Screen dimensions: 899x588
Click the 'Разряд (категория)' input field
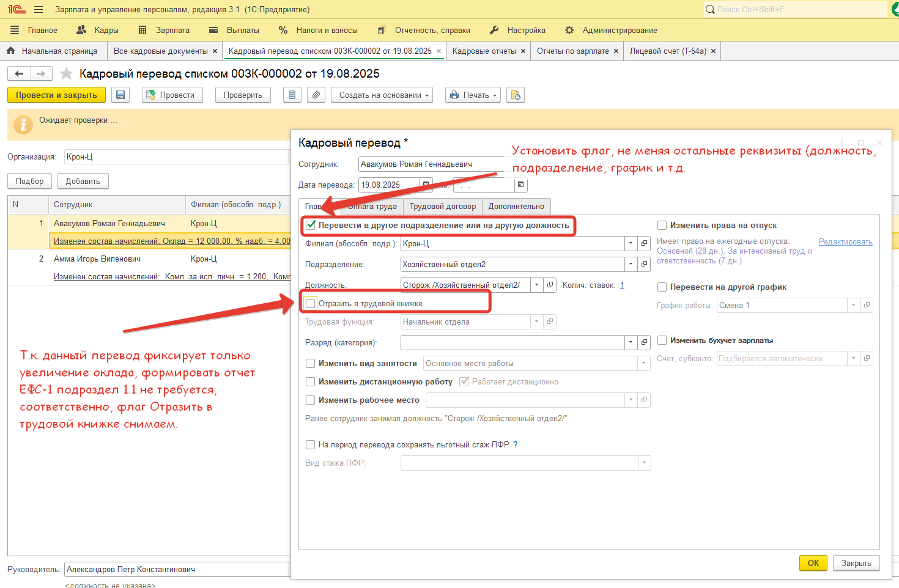(x=512, y=343)
